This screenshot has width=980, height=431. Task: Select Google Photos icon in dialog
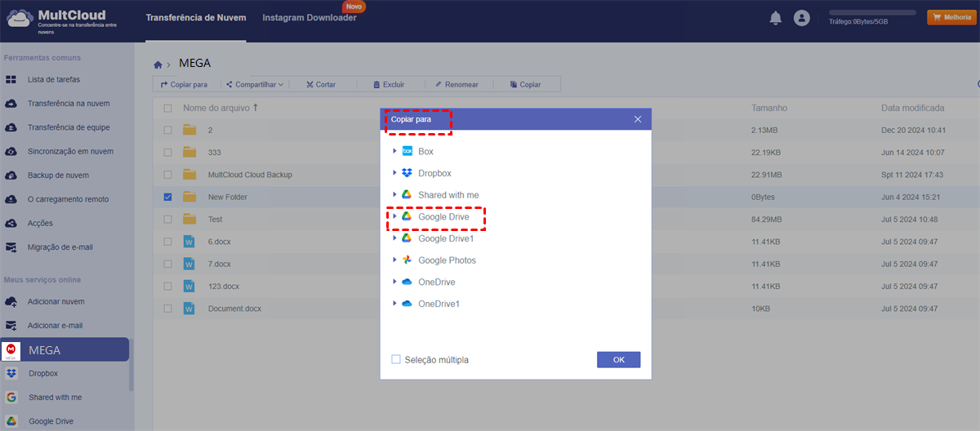pos(407,260)
